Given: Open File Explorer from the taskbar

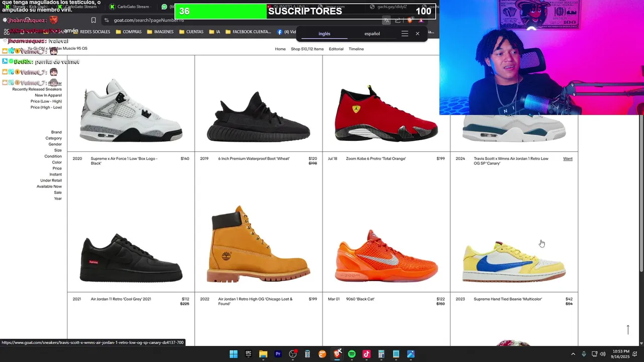Looking at the screenshot, I should 263,354.
